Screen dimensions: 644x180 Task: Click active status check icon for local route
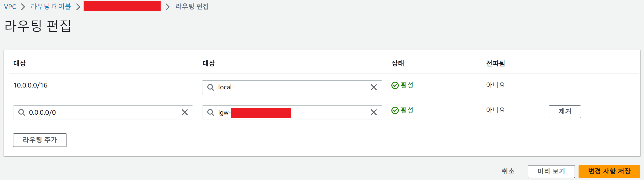point(395,85)
